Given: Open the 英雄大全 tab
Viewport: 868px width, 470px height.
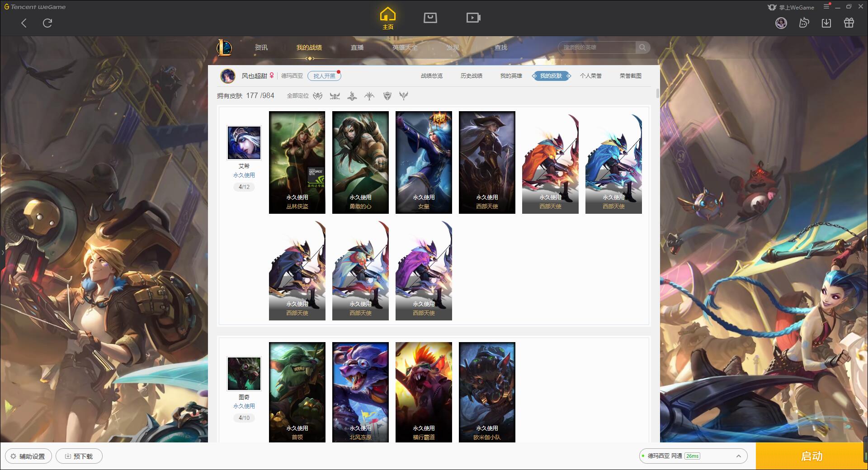Looking at the screenshot, I should tap(405, 47).
